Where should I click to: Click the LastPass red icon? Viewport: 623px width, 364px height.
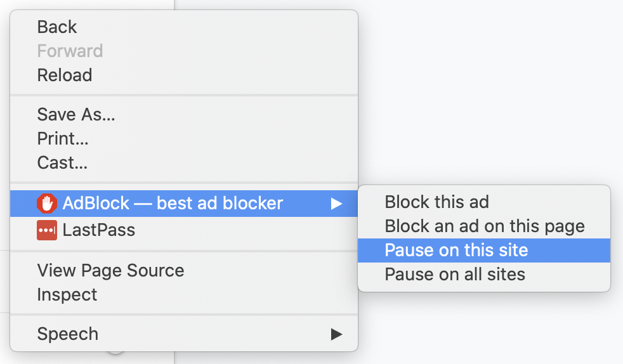[x=46, y=231]
